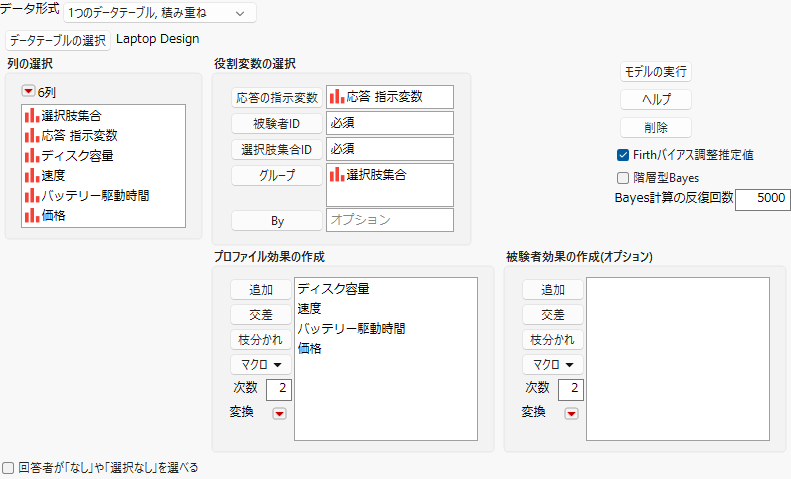Click the bar icon beside 速度 column
Viewport: 791px width, 479px height.
click(32, 175)
